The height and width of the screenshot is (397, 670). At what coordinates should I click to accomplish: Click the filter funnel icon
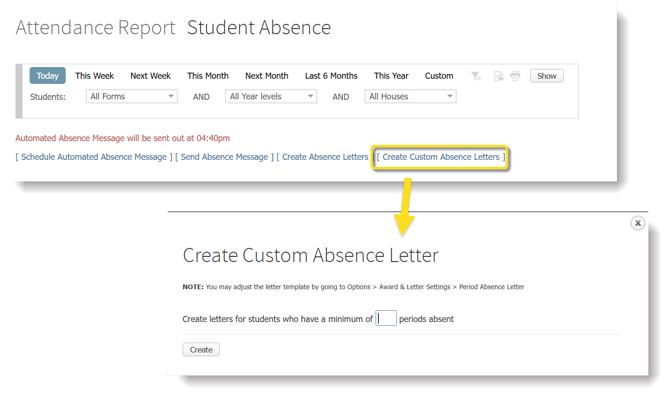(x=476, y=76)
